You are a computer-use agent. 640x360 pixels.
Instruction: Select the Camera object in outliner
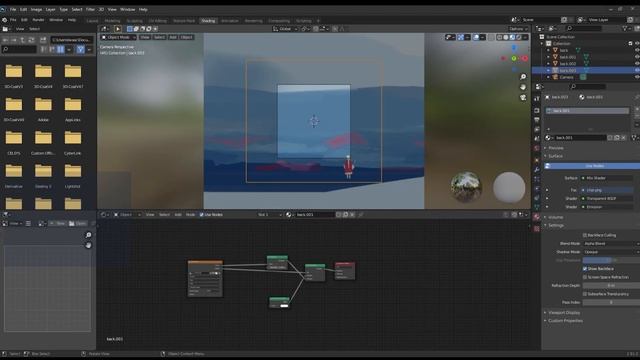click(566, 77)
